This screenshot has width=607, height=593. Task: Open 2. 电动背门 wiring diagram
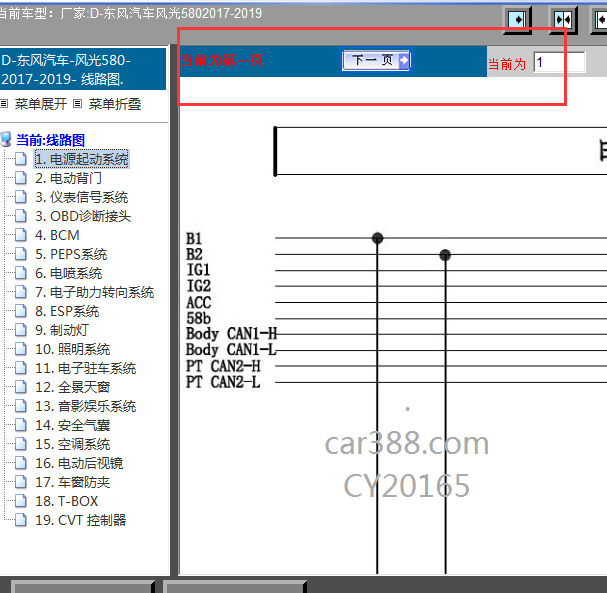click(x=68, y=178)
